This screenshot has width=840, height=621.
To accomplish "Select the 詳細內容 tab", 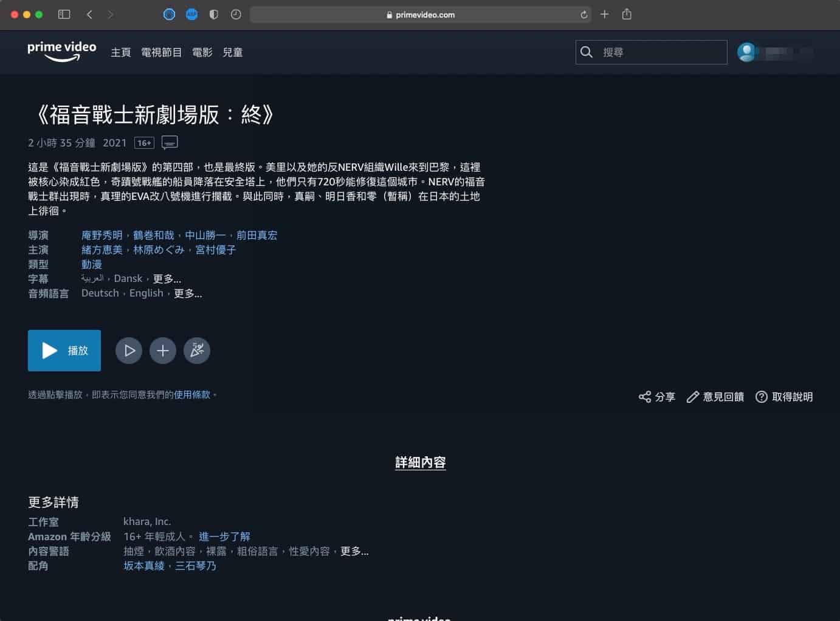I will point(420,462).
